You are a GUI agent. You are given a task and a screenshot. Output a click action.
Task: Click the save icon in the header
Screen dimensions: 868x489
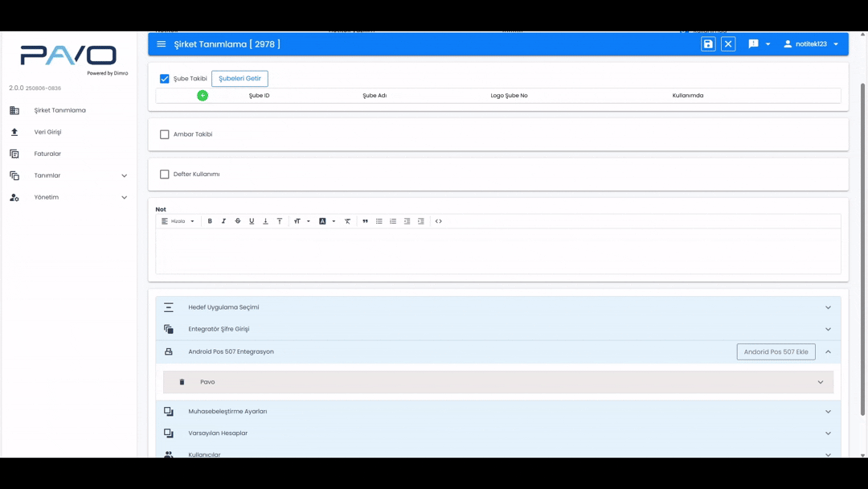(x=708, y=44)
